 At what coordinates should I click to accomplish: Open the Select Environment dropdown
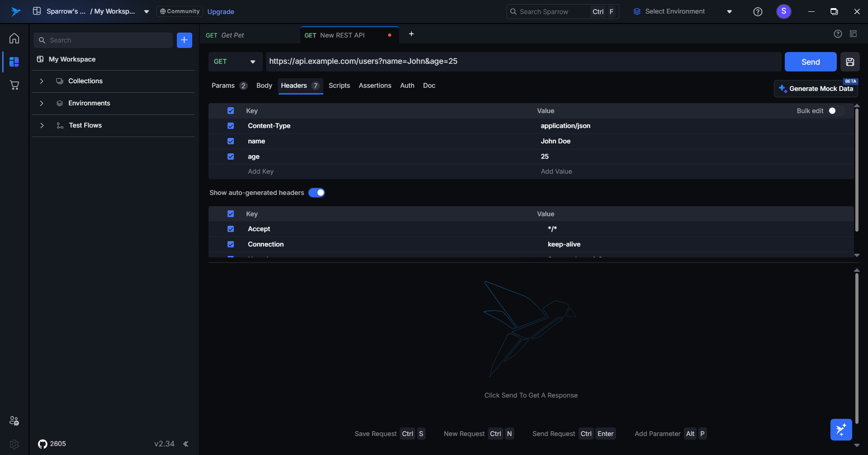point(682,12)
